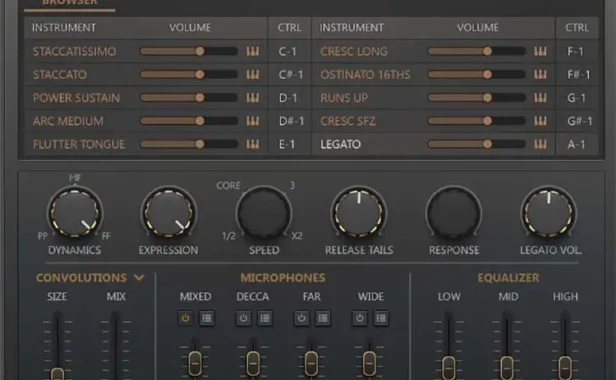616x380 pixels.
Task: Select the Staccato instrument
Action: [x=60, y=75]
